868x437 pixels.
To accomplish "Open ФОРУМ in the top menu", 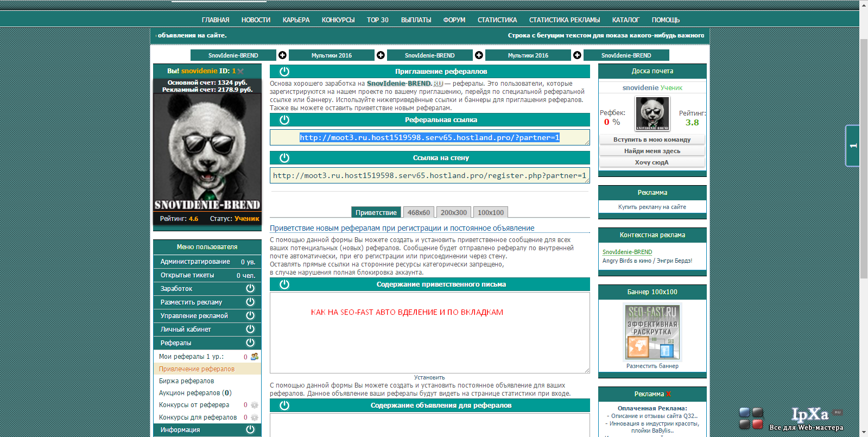I will [454, 20].
